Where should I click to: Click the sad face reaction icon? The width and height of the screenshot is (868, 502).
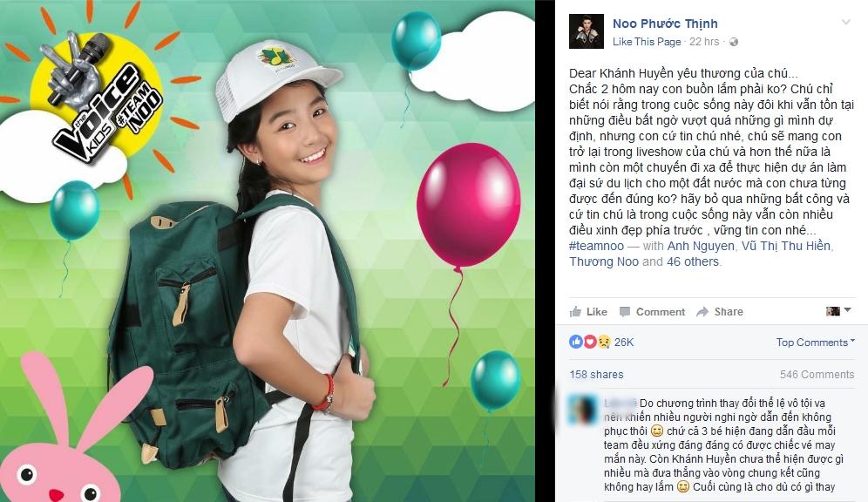pyautogui.click(x=603, y=342)
